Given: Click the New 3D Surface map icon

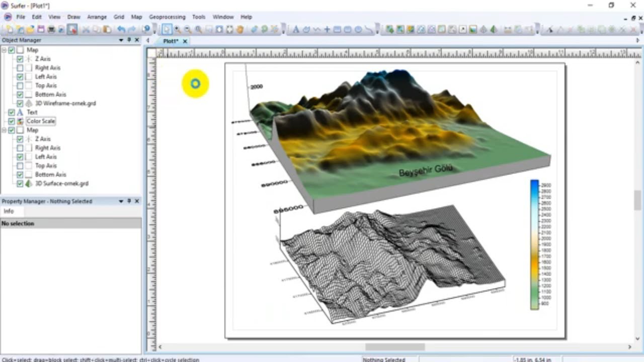Looking at the screenshot, I should click(494, 30).
